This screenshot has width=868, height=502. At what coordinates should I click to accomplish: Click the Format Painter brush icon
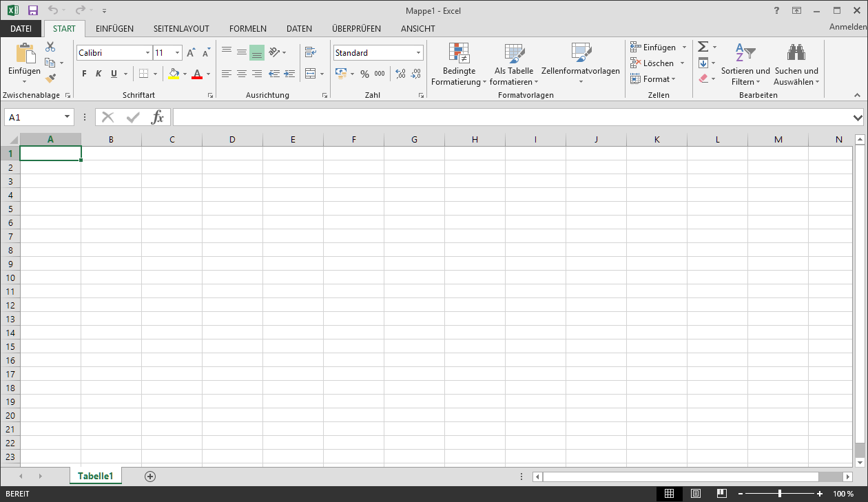tap(50, 79)
